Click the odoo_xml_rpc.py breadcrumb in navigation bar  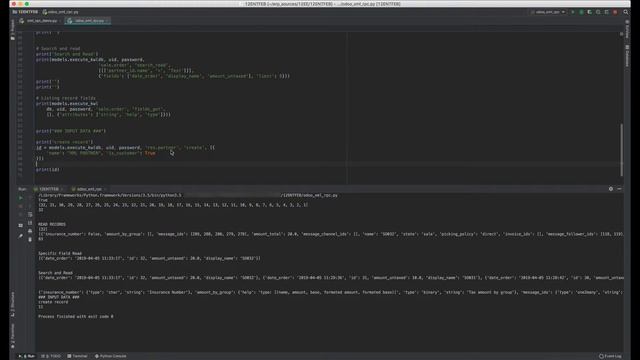coord(60,12)
